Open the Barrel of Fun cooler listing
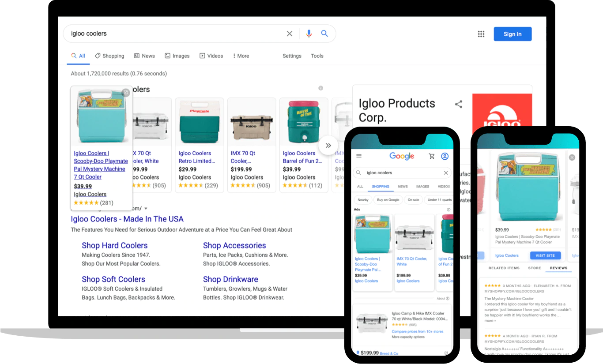 click(302, 157)
